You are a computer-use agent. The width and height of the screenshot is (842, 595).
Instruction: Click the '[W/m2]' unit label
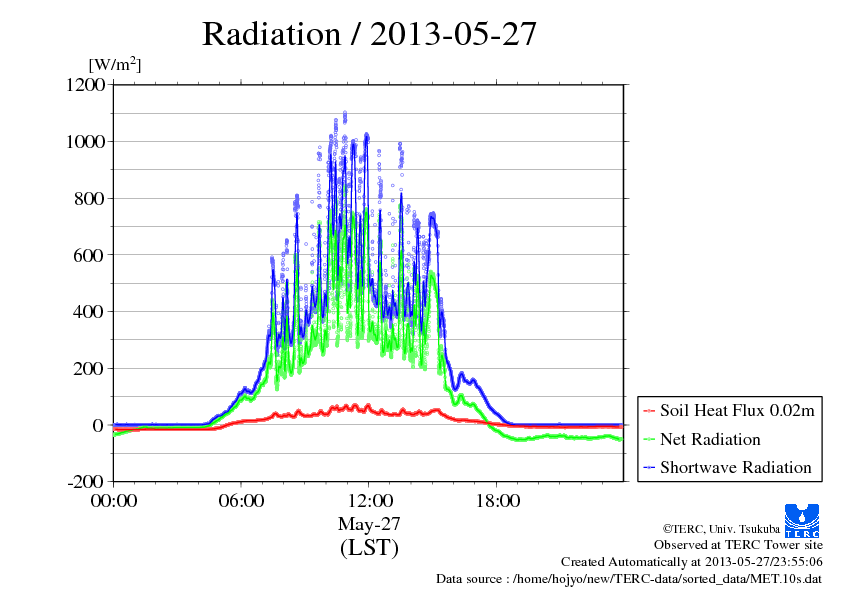pyautogui.click(x=115, y=64)
